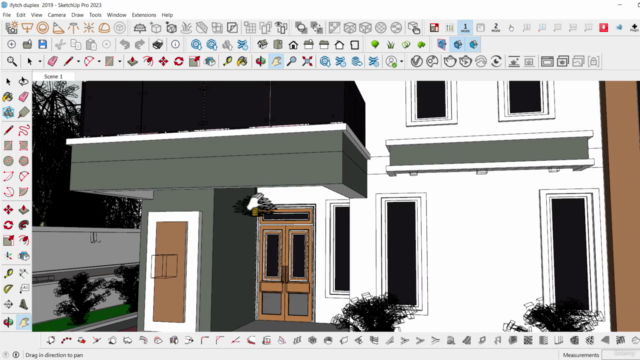The height and width of the screenshot is (360, 640).
Task: Select the Eraser tool in top toolbar
Action: coord(53,62)
